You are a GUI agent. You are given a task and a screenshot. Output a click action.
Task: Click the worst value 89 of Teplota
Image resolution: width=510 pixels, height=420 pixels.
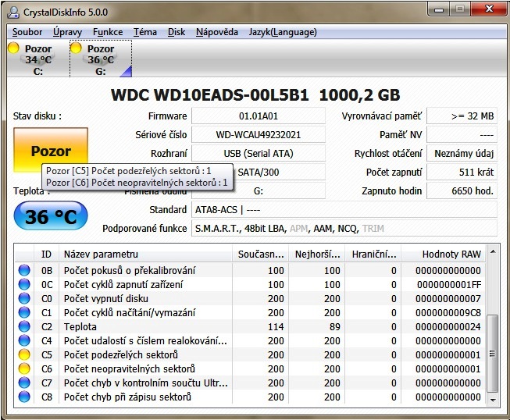[335, 326]
